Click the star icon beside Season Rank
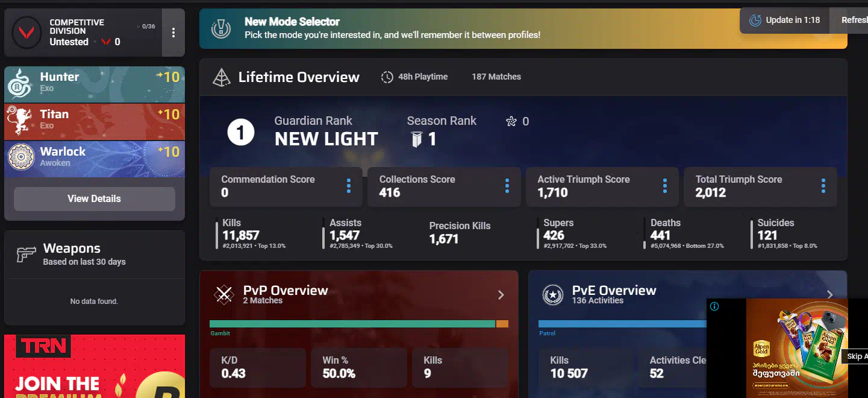Screen dimensions: 868x398 click(x=511, y=122)
